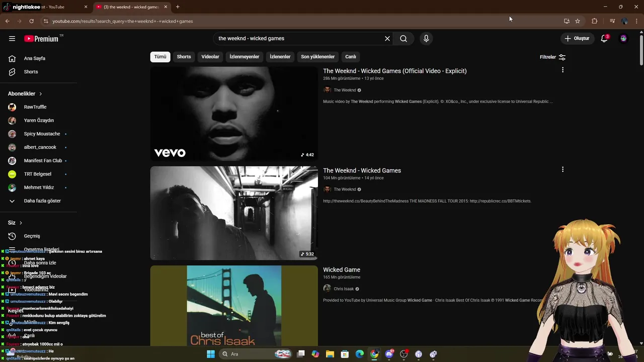Select the Videolar filter chip
Screen dimensions: 644x362
click(x=210, y=57)
